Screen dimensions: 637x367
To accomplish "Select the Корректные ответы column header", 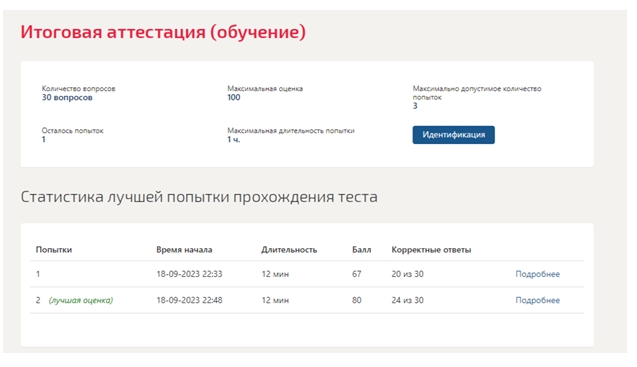I will click(x=431, y=250).
